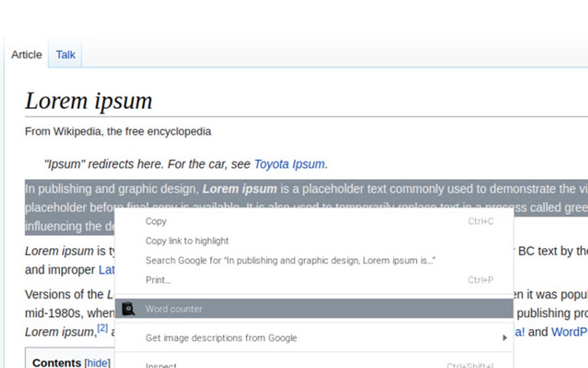Image resolution: width=588 pixels, height=368 pixels.
Task: Search Google for the selected passage
Action: (291, 260)
